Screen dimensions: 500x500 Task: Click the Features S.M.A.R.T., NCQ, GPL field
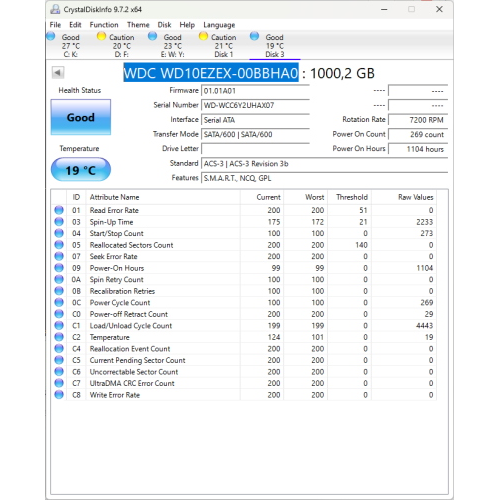[325, 178]
